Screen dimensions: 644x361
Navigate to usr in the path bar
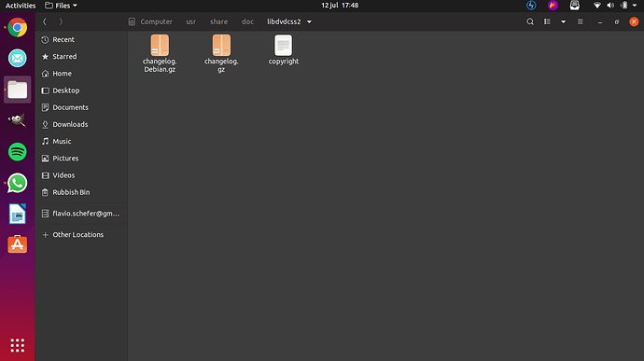pos(191,21)
